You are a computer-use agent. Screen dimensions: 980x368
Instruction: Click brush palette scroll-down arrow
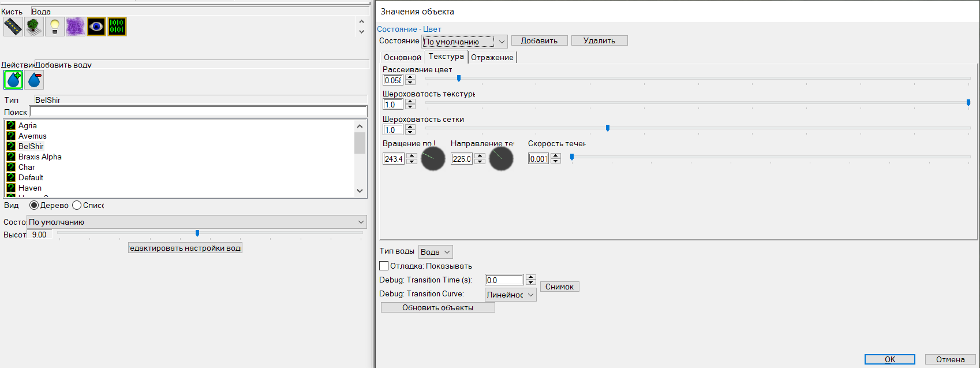(x=361, y=31)
